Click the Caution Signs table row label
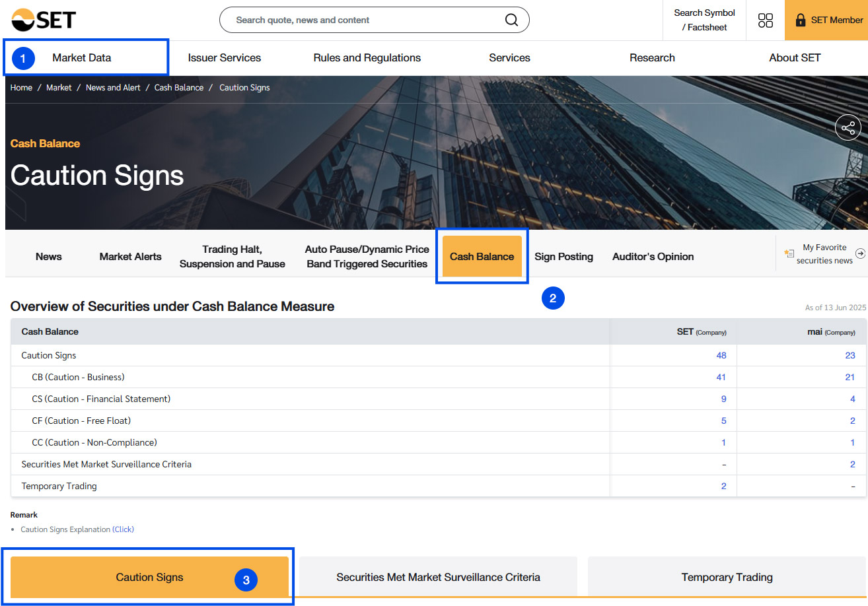Viewport: 868px width, 606px height. point(49,355)
